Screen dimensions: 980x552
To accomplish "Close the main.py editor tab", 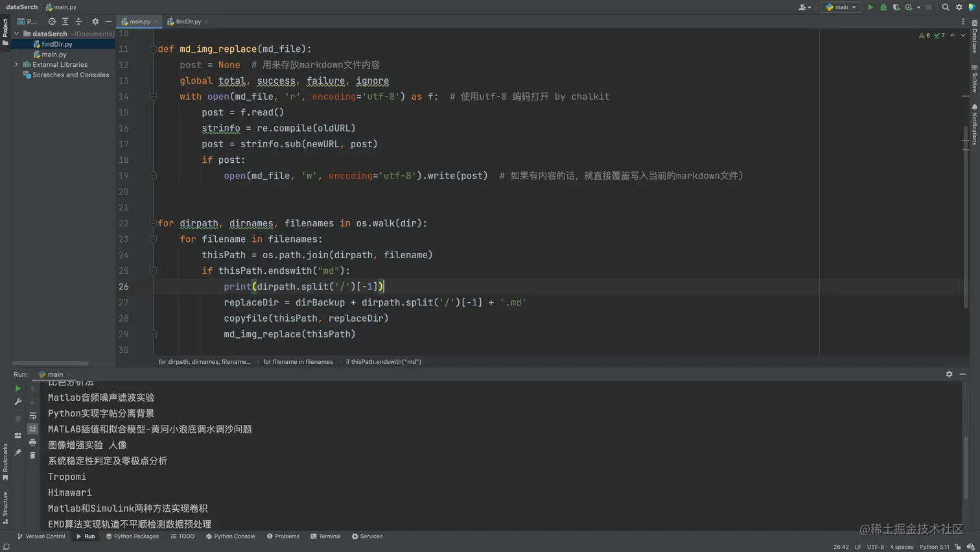I will [156, 21].
